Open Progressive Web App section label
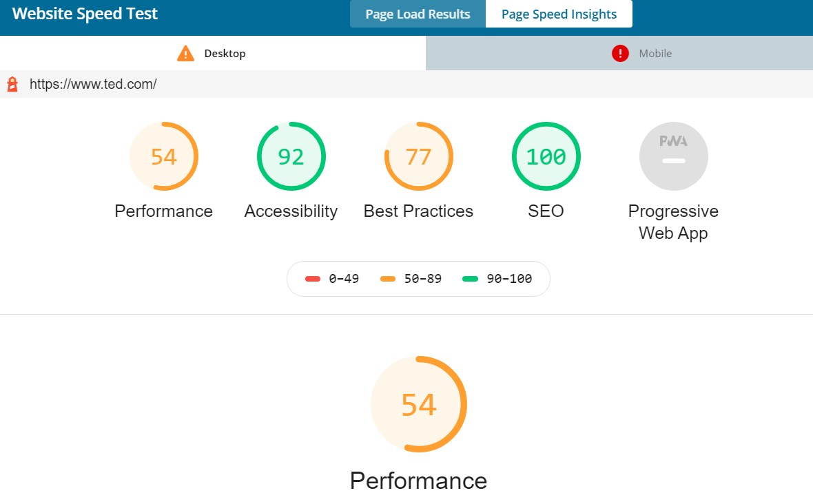This screenshot has width=813, height=504. [x=674, y=222]
